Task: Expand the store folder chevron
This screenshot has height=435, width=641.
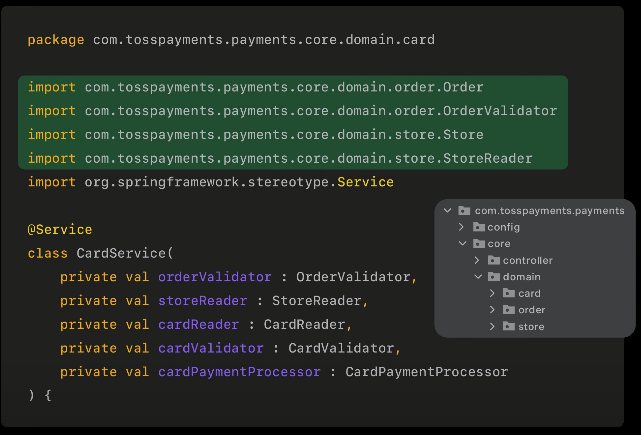Action: 492,327
